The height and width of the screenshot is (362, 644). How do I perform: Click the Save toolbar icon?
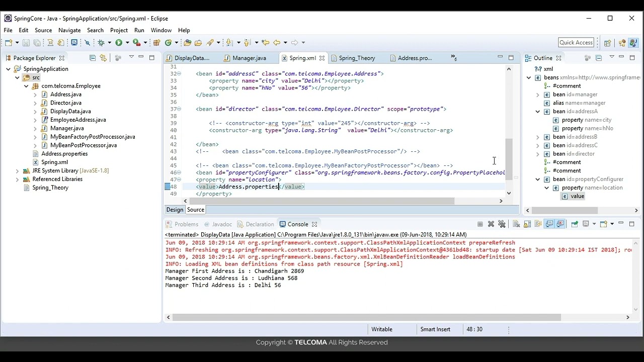coord(26,43)
